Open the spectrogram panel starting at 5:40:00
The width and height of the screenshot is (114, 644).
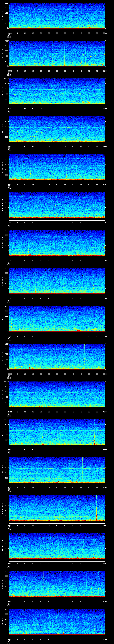pos(57,432)
